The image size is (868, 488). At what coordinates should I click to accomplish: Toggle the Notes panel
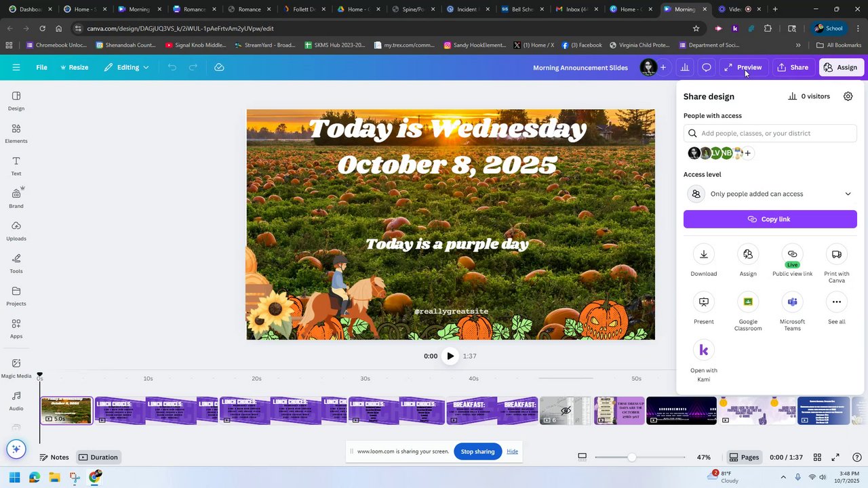coord(54,457)
